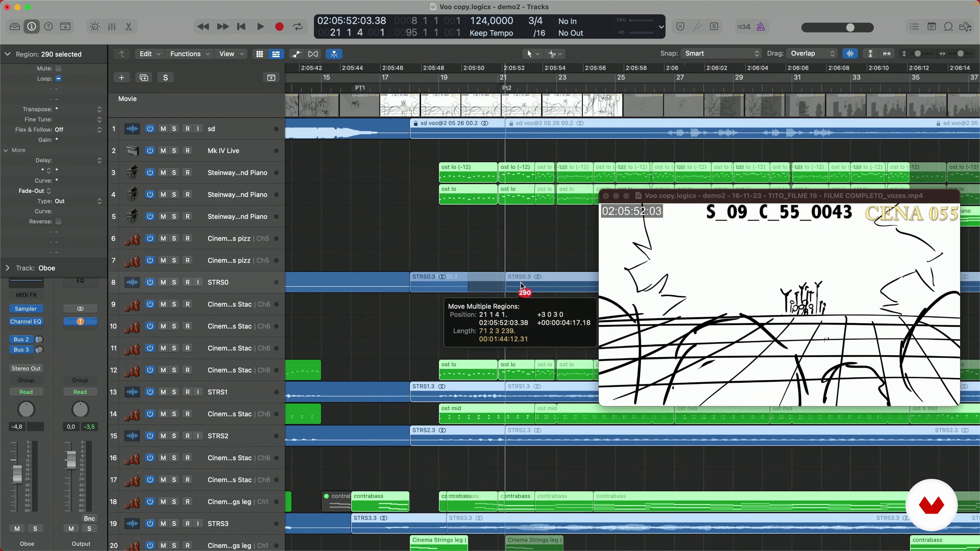The height and width of the screenshot is (551, 980).
Task: Toggle the region Loop checkbox
Action: (59, 79)
